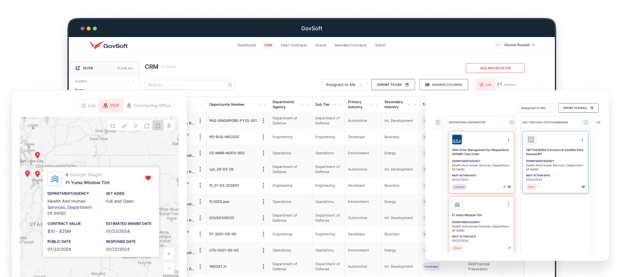
Task: Open row menu for FL1023.wav
Action: [x=264, y=201]
